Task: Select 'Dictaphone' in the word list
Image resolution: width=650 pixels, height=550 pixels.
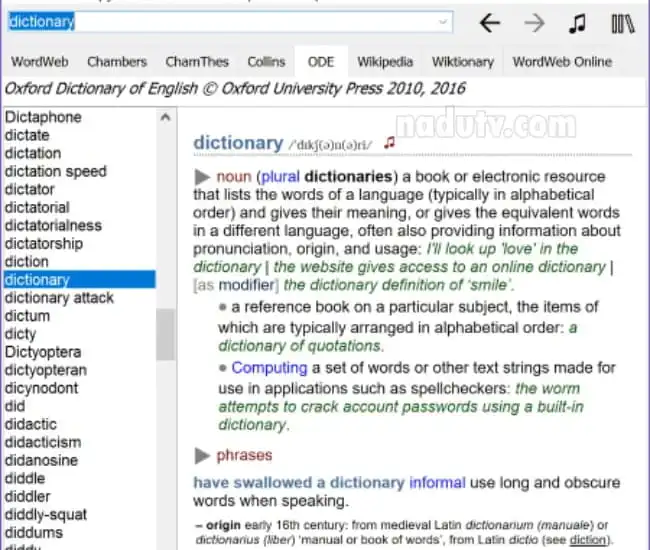Action: click(43, 117)
